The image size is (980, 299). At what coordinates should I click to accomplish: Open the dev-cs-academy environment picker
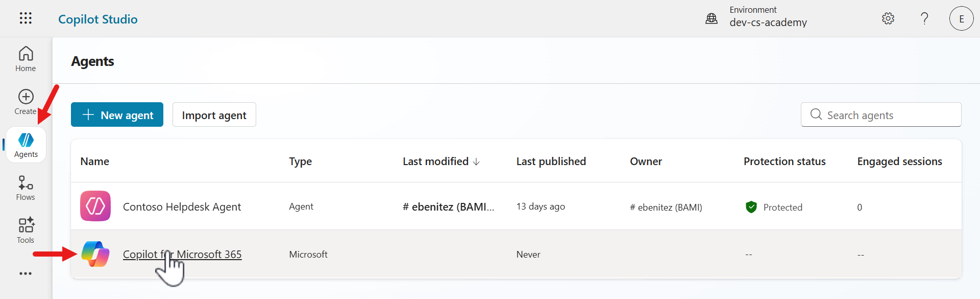[x=768, y=22]
